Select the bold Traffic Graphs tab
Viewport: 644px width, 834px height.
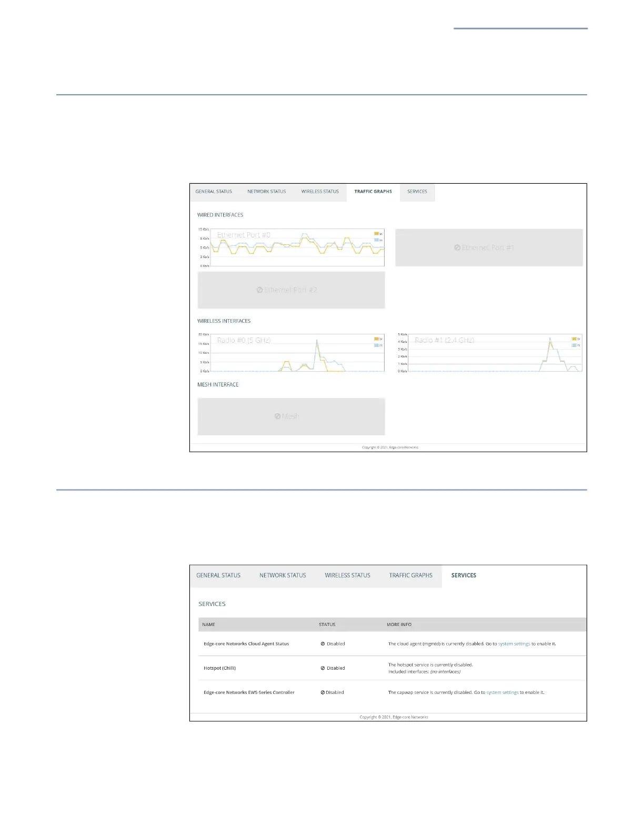(x=373, y=192)
